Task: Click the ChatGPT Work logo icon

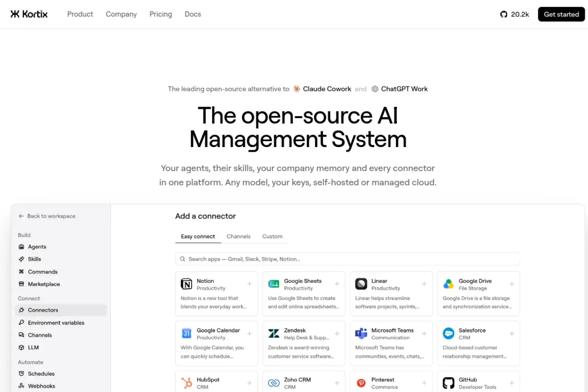Action: point(375,89)
